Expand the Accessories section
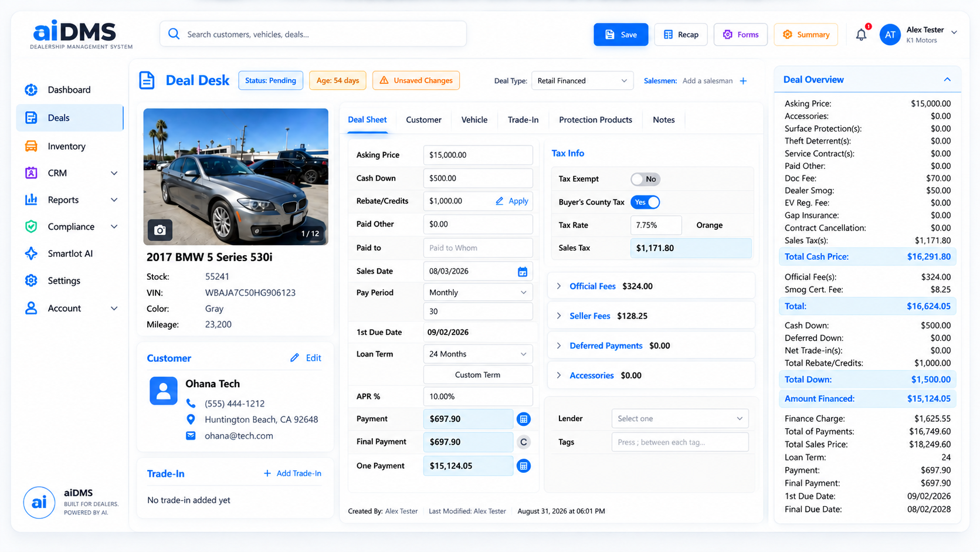This screenshot has width=980, height=552. pyautogui.click(x=651, y=375)
